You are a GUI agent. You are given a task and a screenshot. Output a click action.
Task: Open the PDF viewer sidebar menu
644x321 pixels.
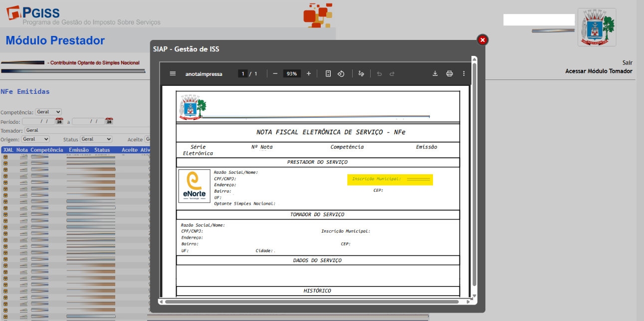pyautogui.click(x=173, y=73)
